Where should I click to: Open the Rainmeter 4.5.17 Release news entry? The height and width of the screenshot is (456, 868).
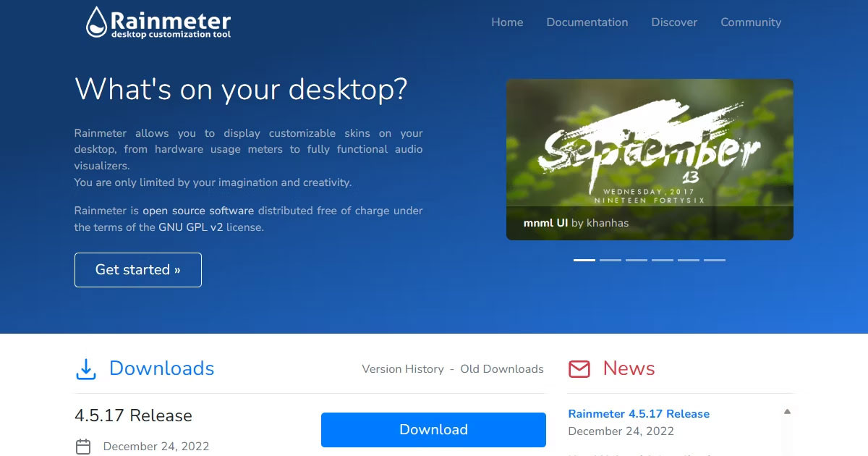[638, 413]
